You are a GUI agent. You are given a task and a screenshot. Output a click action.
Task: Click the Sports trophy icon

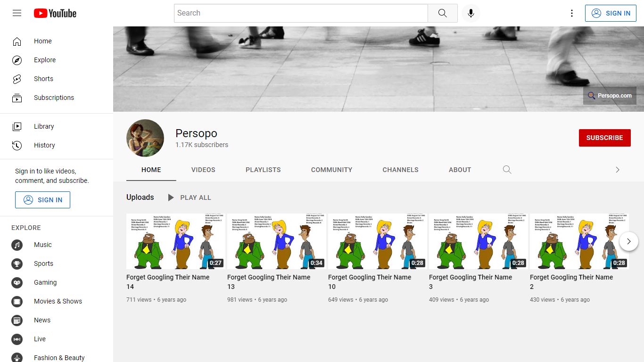tap(17, 263)
